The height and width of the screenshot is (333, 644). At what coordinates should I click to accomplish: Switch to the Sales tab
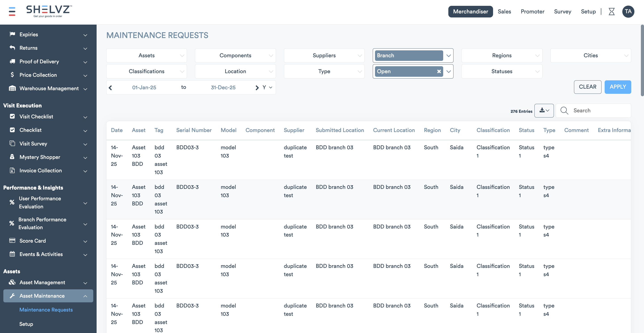pos(504,11)
